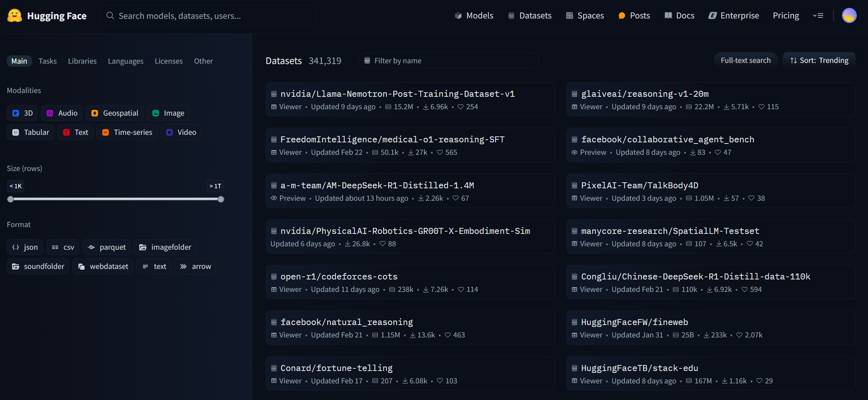
Task: Click the Hugging Face emoji logo
Action: (x=15, y=15)
